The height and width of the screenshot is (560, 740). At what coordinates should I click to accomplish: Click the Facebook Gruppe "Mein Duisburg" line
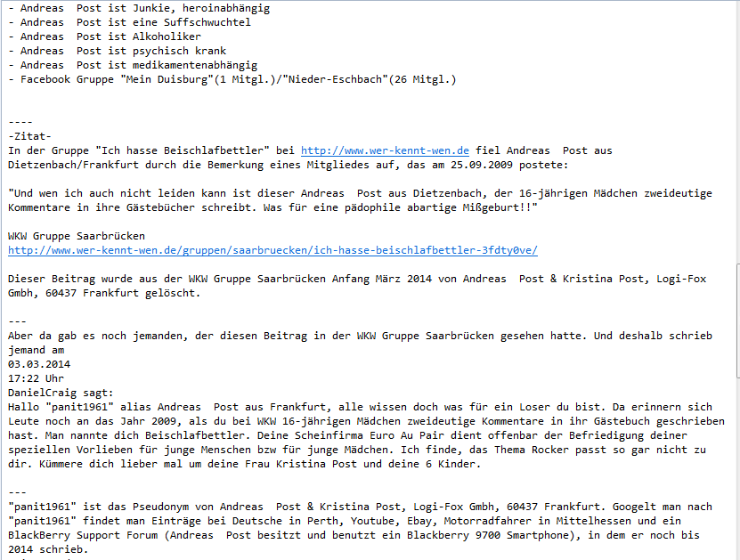click(232, 79)
